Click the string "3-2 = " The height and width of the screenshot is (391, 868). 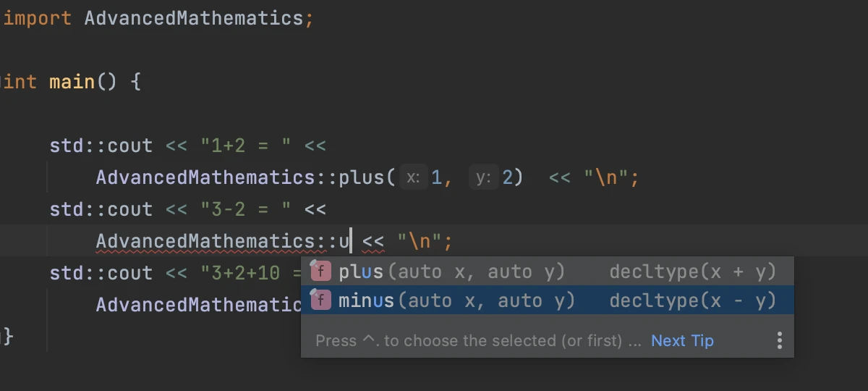pos(246,209)
